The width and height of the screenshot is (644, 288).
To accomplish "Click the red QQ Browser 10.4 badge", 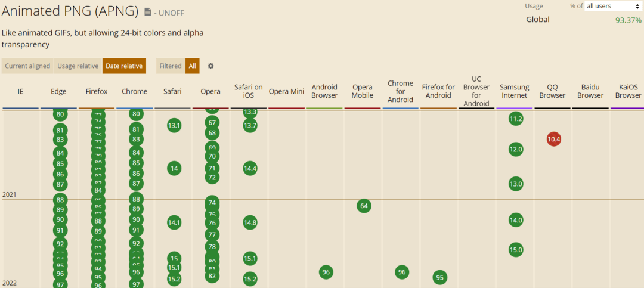I will click(x=553, y=140).
